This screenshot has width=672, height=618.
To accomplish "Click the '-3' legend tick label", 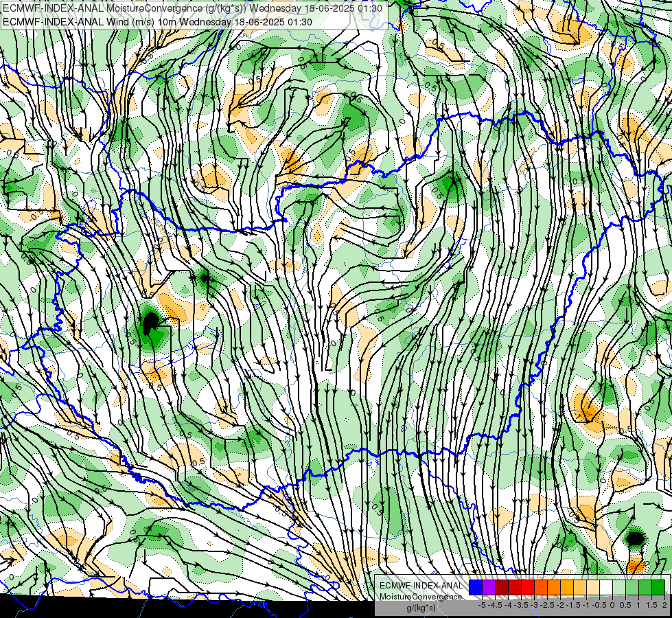I will point(535,605).
